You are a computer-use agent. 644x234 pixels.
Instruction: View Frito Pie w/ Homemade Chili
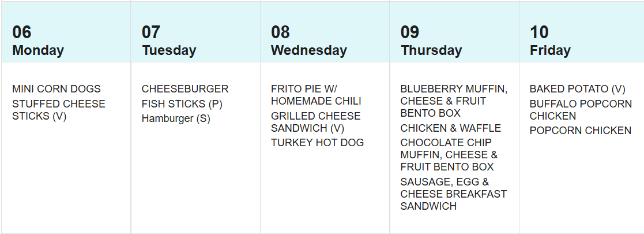click(x=315, y=95)
